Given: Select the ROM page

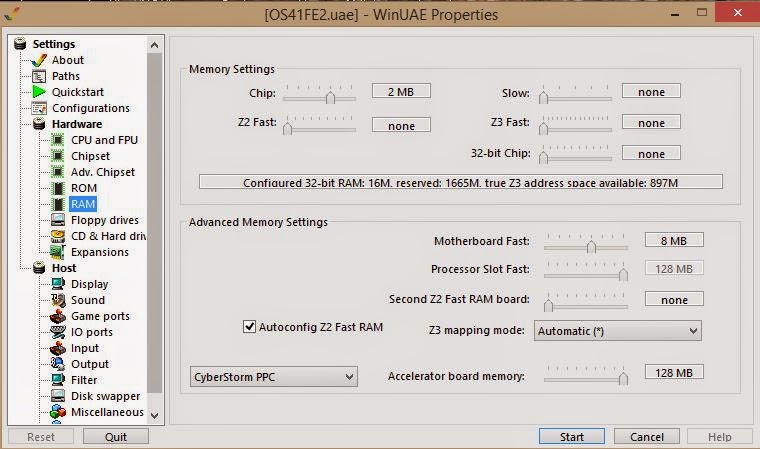Looking at the screenshot, I should [84, 188].
